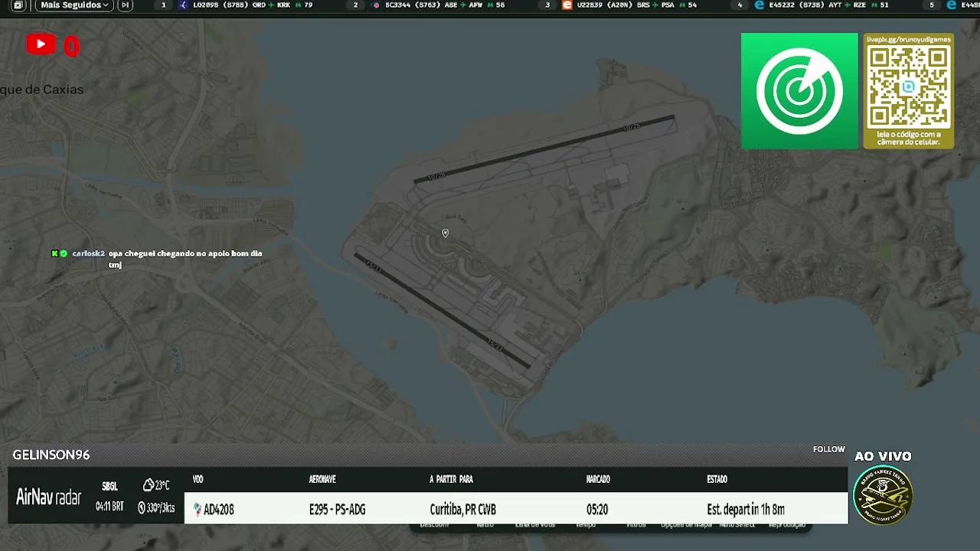Click the AERONAVE column header
This screenshot has height=551, width=980.
322,479
